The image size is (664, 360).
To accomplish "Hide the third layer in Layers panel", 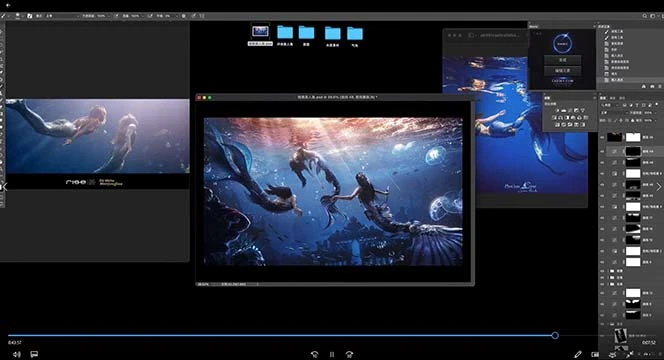I will pyautogui.click(x=603, y=162).
